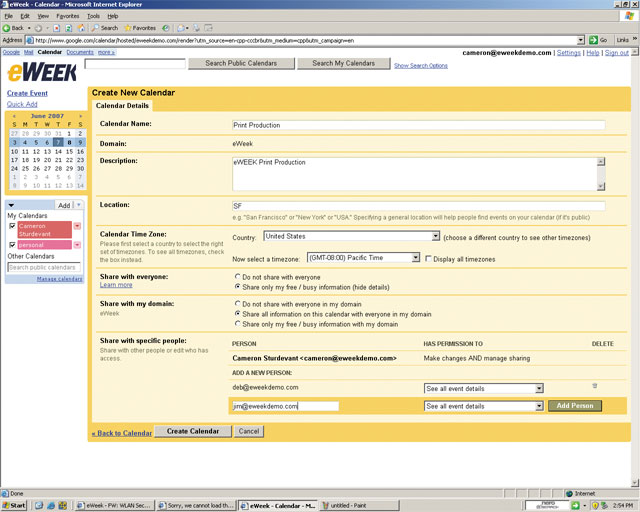Click the Print toolbar icon
Image resolution: width=640 pixels, height=512 pixels.
point(196,28)
